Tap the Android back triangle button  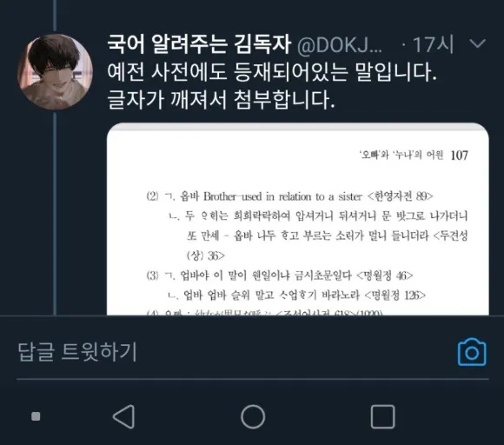click(x=123, y=416)
